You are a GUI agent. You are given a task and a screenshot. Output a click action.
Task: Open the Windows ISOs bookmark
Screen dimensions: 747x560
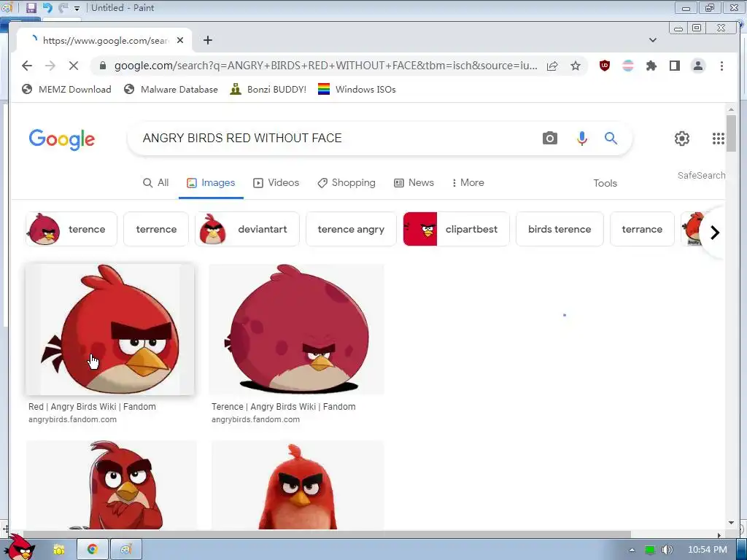tap(357, 90)
